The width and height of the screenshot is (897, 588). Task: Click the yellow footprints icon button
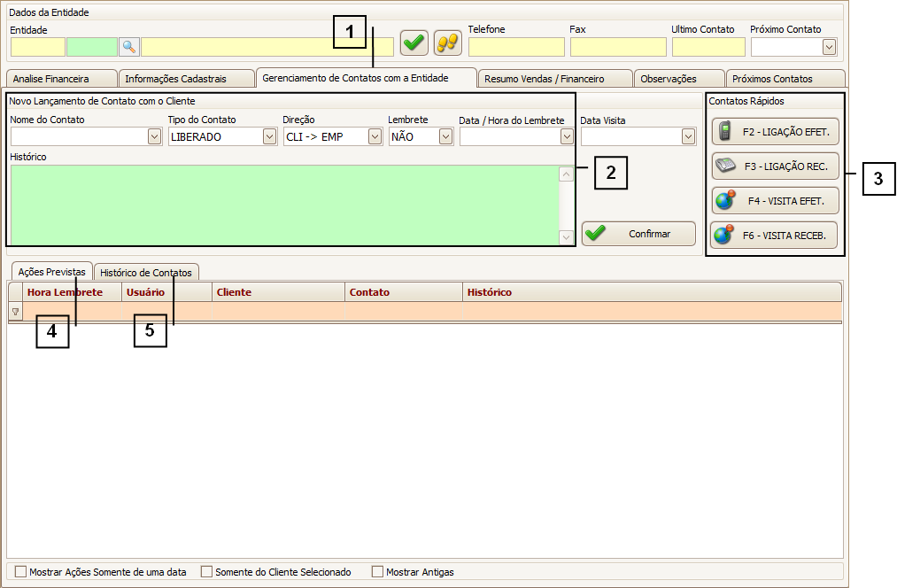(447, 43)
